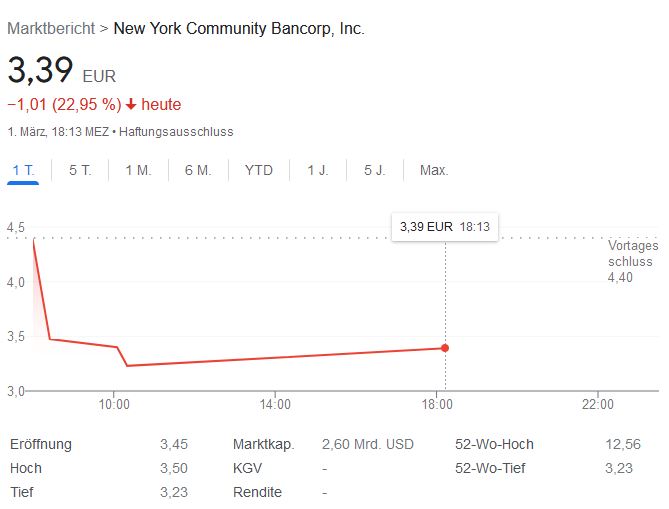The image size is (669, 509).
Task: Show the 1 M. chart range
Action: (138, 170)
